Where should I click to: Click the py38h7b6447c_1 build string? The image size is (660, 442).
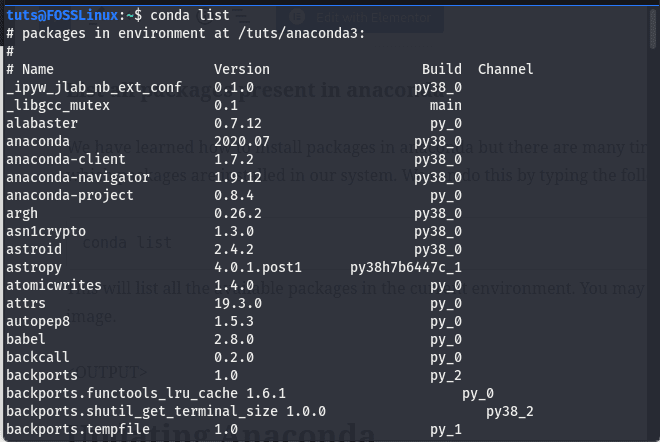[406, 267]
